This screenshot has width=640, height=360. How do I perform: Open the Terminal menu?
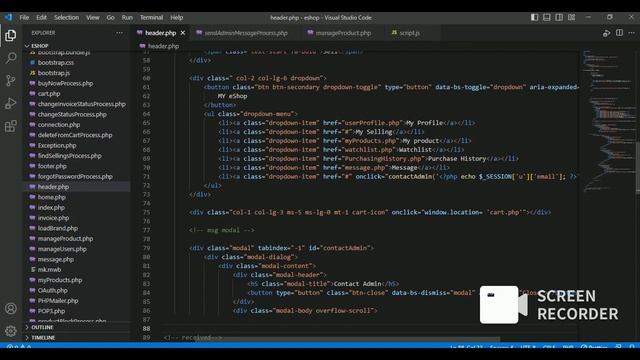pyautogui.click(x=151, y=18)
